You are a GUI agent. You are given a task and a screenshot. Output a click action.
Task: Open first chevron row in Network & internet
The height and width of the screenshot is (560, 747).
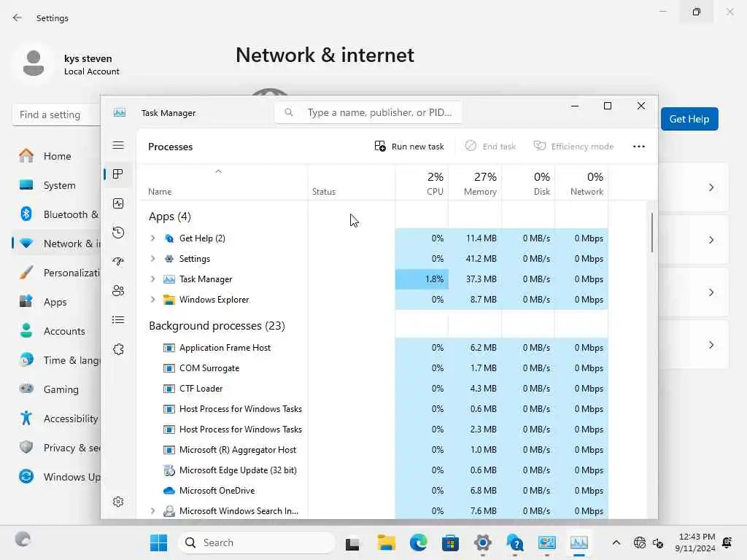[711, 187]
